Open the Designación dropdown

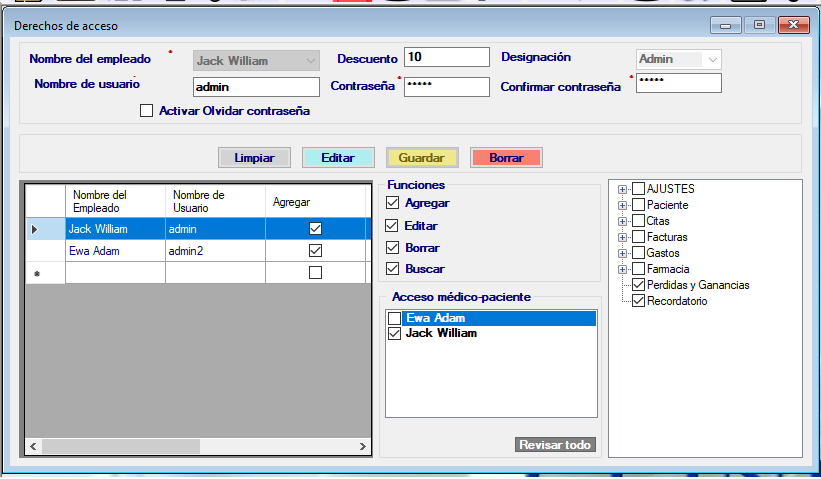coord(712,59)
